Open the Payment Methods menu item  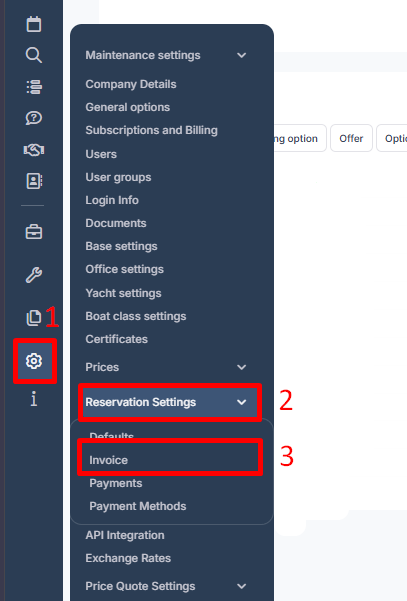point(138,506)
